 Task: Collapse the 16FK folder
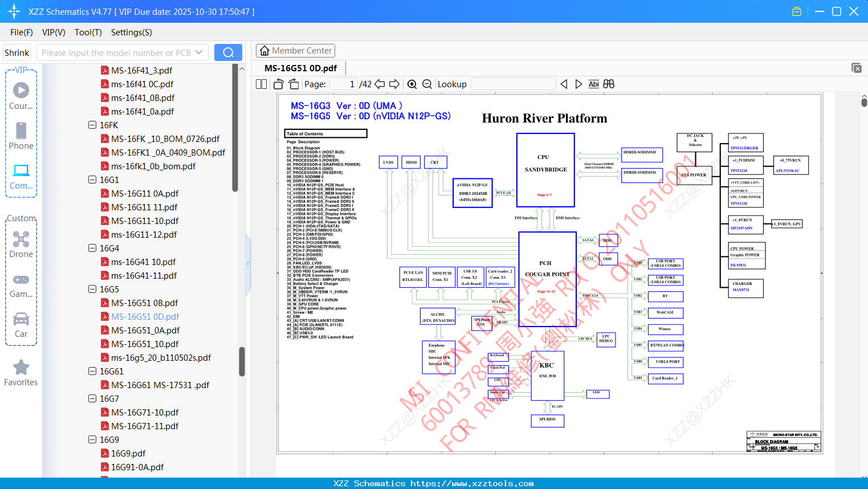[x=92, y=125]
